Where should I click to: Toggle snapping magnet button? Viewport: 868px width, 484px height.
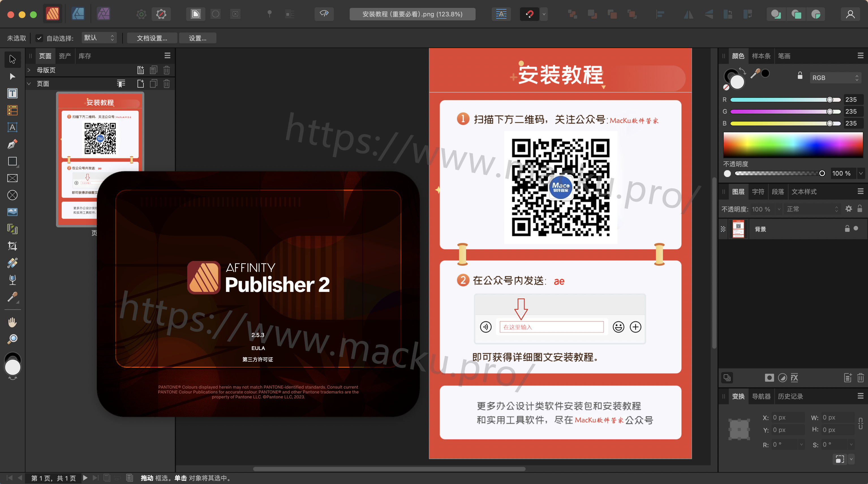click(529, 14)
